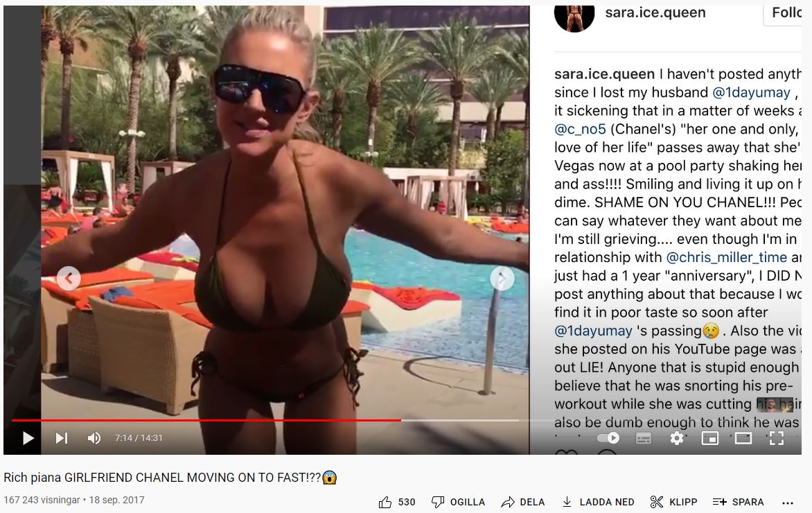The image size is (812, 513).
Task: Enter fullscreen mode
Action: click(x=776, y=438)
